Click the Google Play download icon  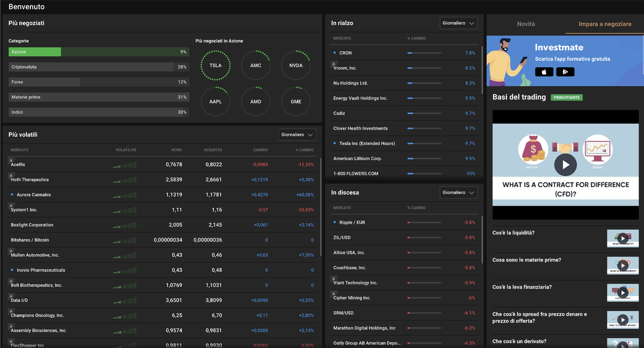565,72
